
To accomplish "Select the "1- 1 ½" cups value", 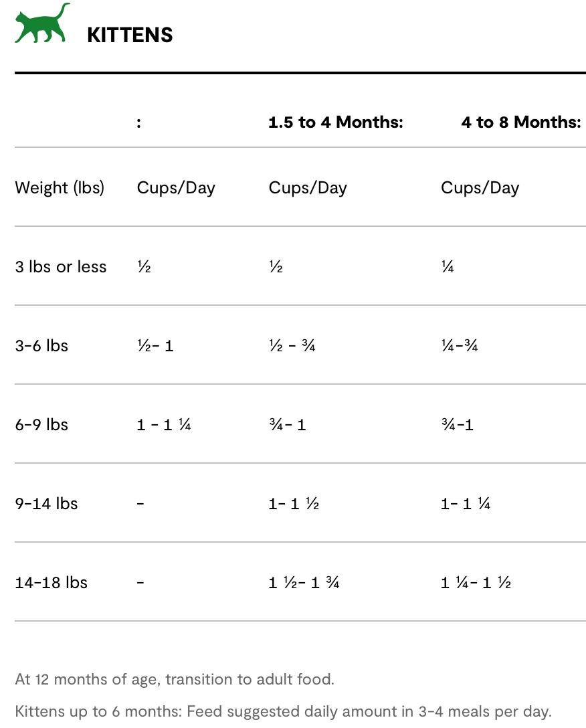I will point(294,504).
